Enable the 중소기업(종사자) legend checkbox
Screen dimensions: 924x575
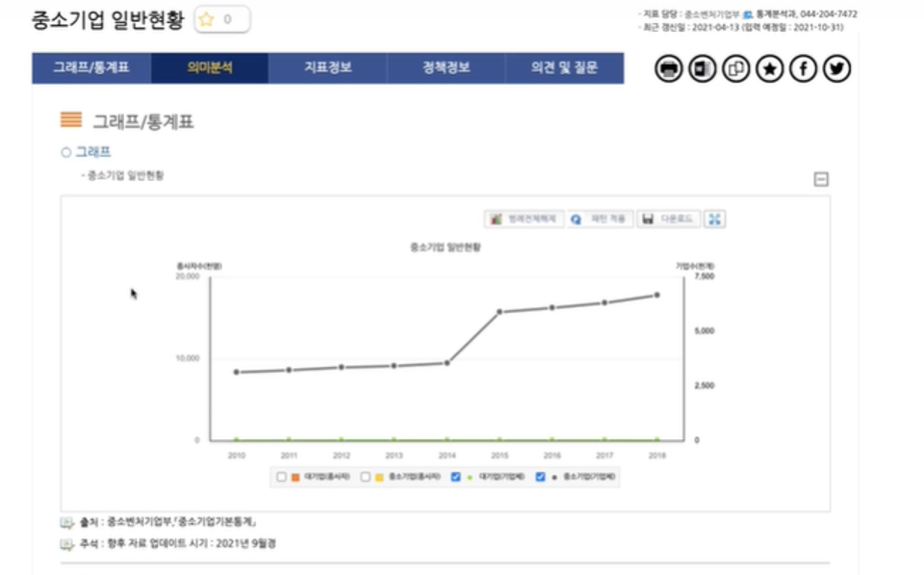[x=366, y=477]
